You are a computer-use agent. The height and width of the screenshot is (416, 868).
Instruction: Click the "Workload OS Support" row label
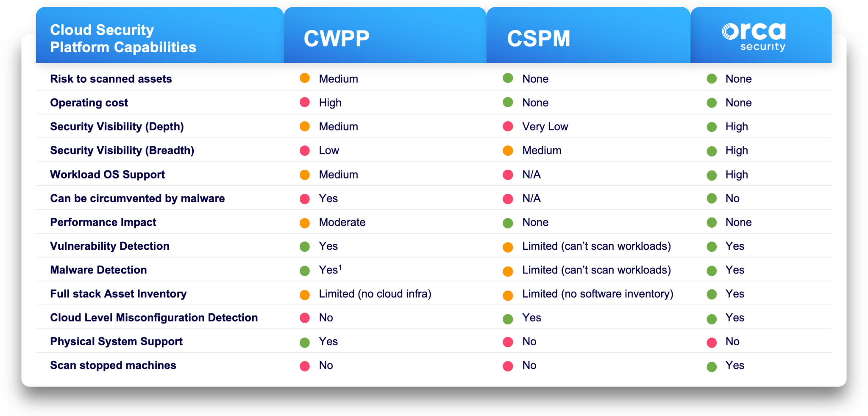pos(107,174)
